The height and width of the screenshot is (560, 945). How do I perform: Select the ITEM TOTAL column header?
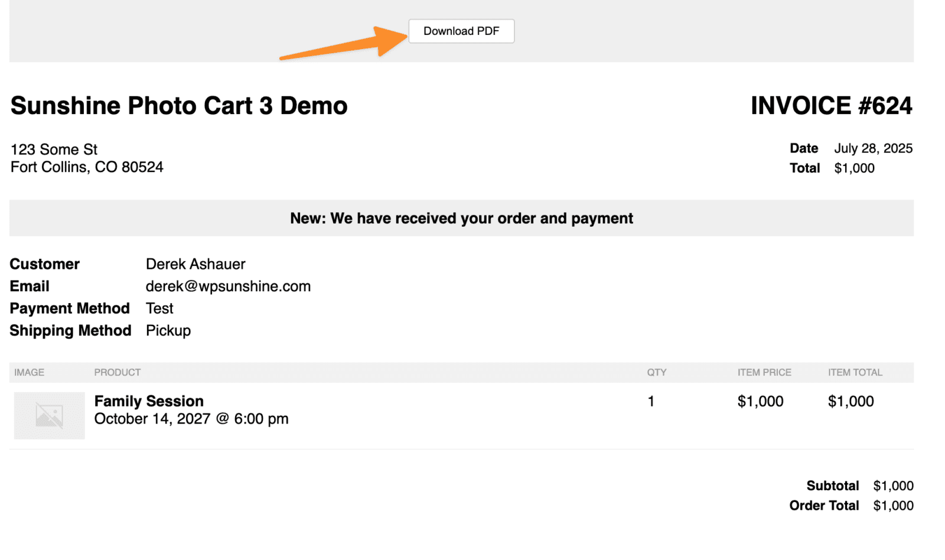pos(855,373)
